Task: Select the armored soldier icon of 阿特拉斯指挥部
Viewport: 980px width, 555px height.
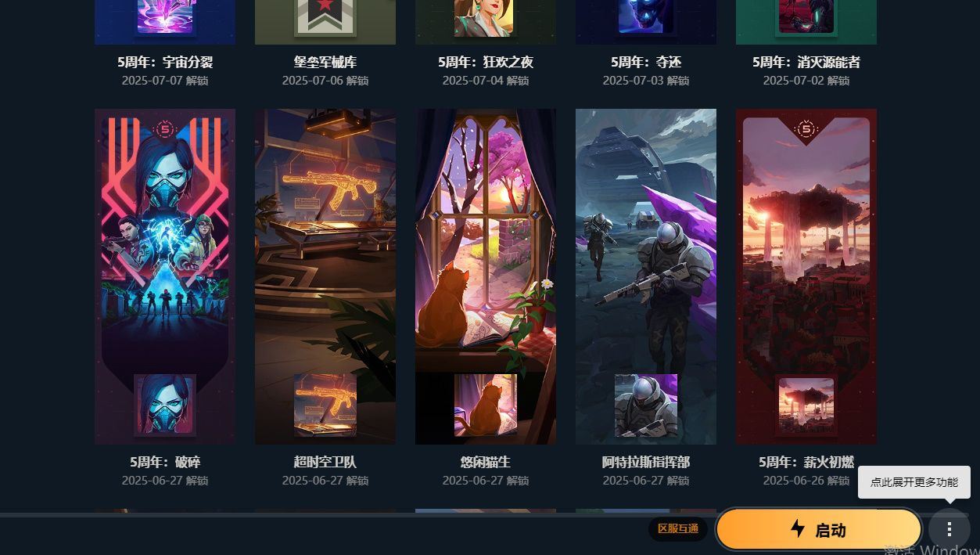Action: pos(646,405)
